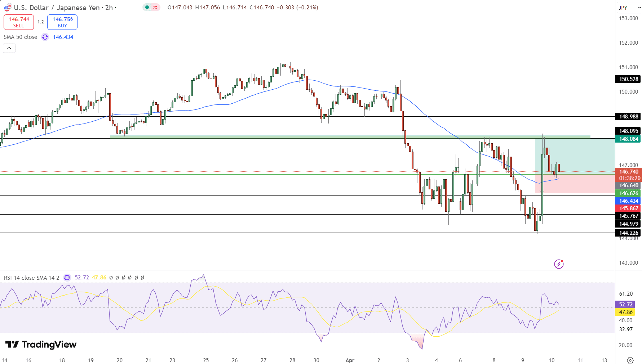The height and width of the screenshot is (364, 642).
Task: Click the spread value 1.2 between buttons
Action: 41,22
